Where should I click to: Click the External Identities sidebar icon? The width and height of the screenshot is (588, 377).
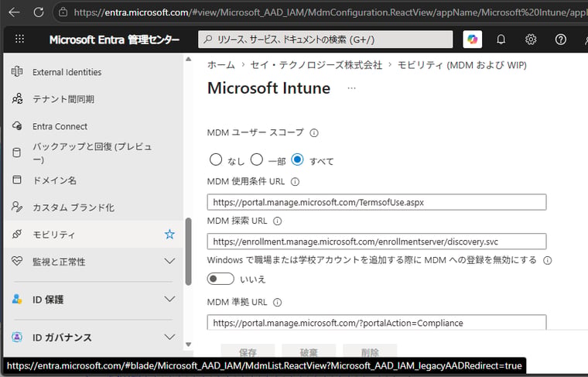point(17,72)
